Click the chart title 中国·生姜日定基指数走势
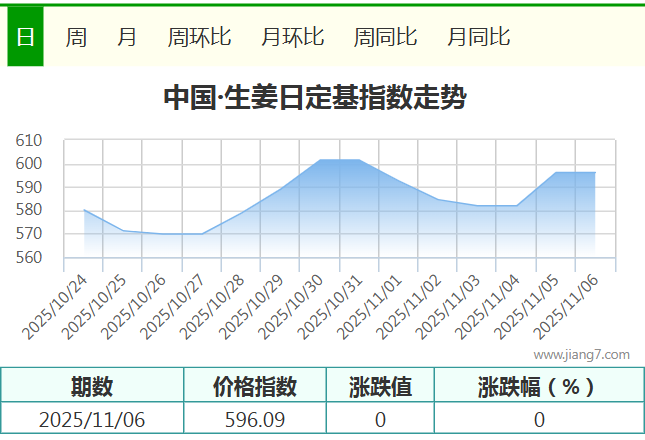 point(314,99)
